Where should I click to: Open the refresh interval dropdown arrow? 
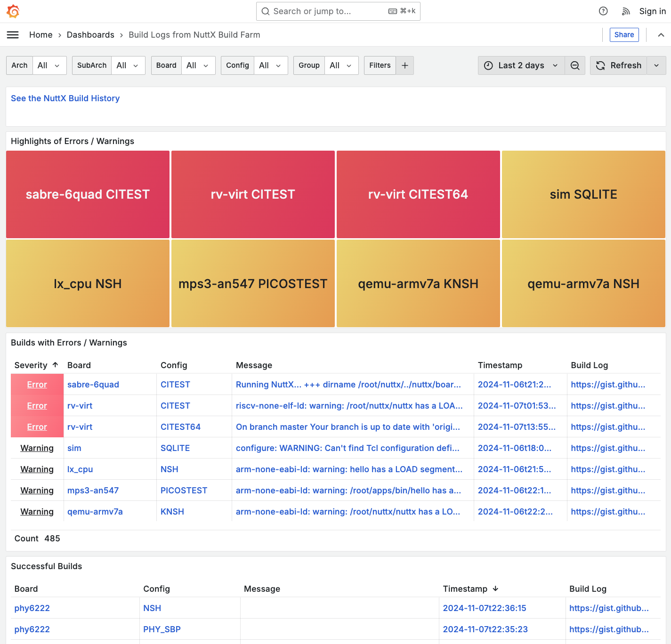click(656, 65)
